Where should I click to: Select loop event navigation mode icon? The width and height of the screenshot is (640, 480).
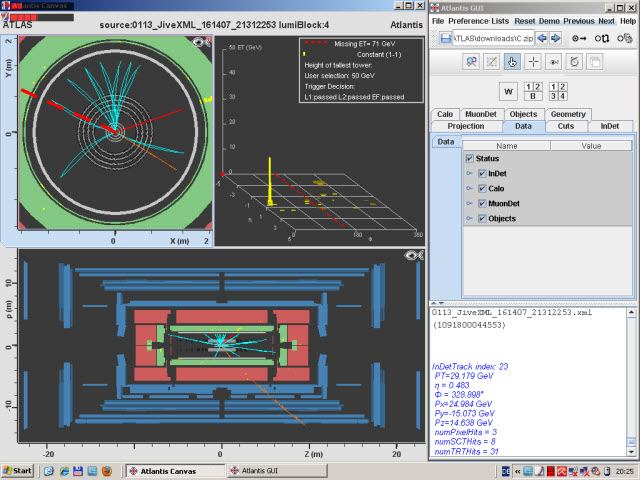tap(602, 38)
